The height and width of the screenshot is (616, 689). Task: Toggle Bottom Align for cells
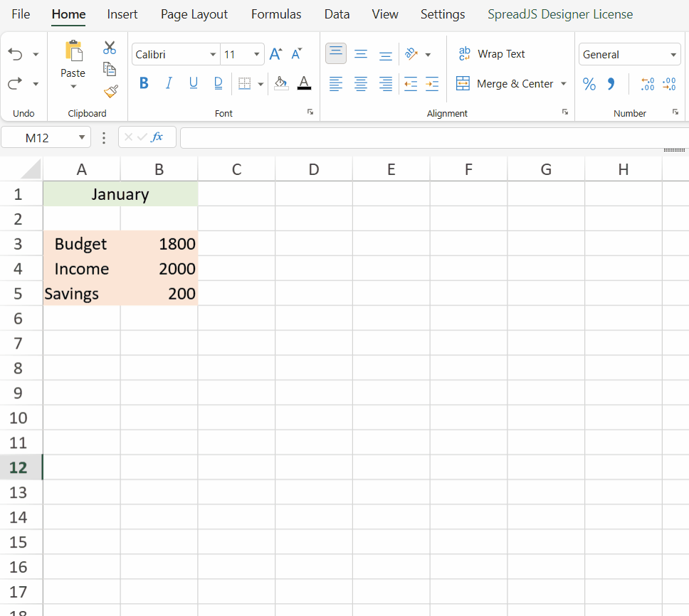point(386,55)
